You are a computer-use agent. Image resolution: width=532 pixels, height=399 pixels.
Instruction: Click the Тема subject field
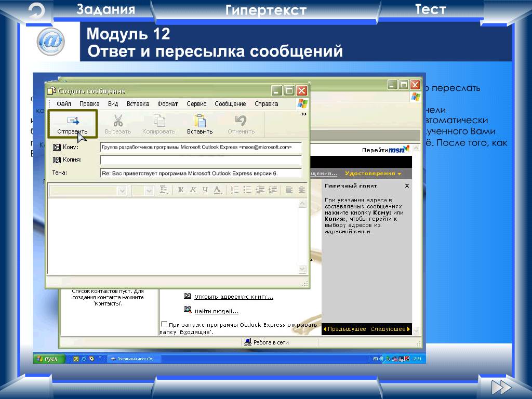[x=201, y=173]
